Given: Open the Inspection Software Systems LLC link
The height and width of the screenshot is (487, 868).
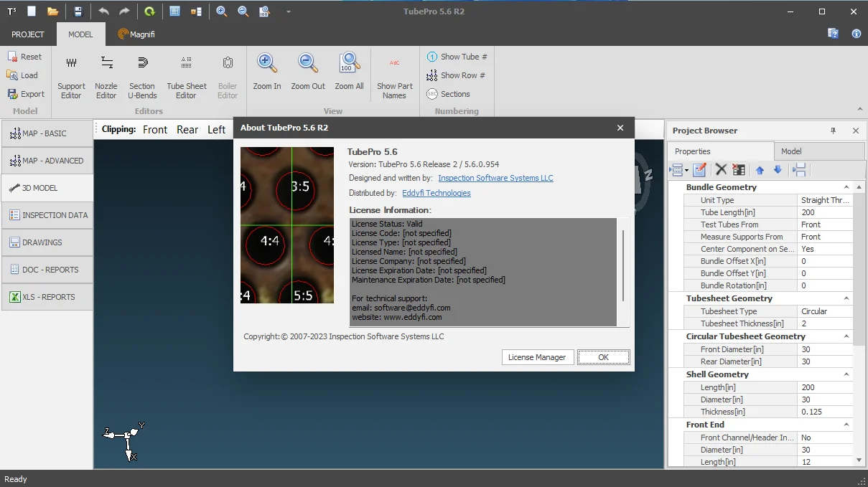Looking at the screenshot, I should (495, 178).
